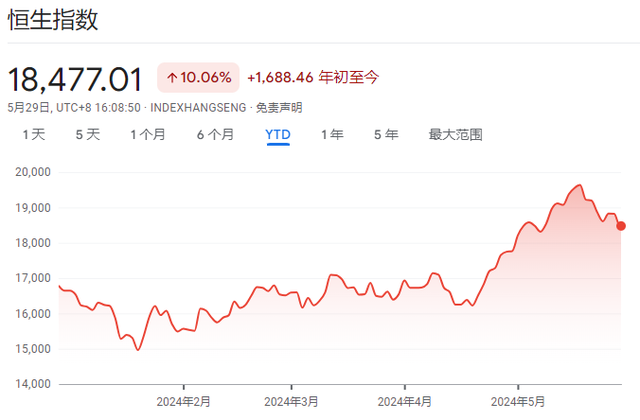Viewport: 640px width, 420px height.
Task: Click the 18,000 y-axis label
Action: click(33, 243)
